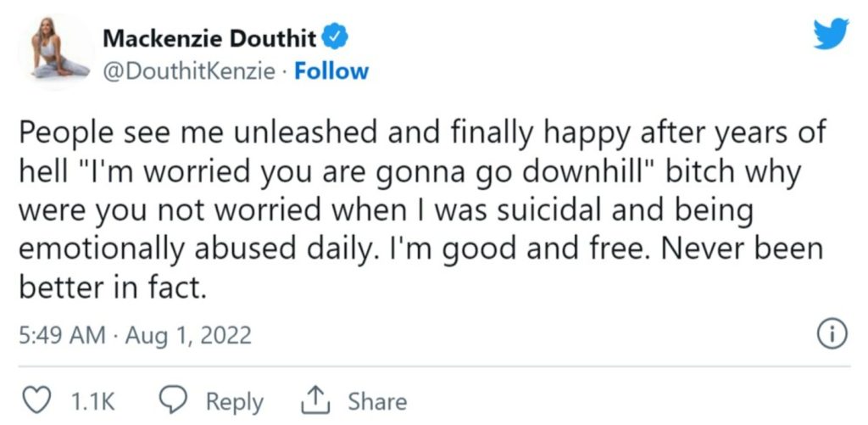868x425 pixels.
Task: Open the tweet info circle icon
Action: (833, 335)
